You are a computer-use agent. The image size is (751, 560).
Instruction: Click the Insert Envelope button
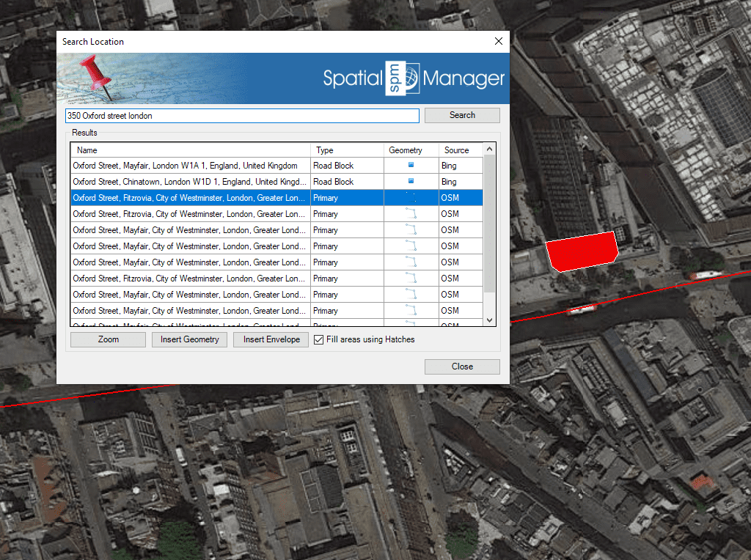(x=271, y=339)
